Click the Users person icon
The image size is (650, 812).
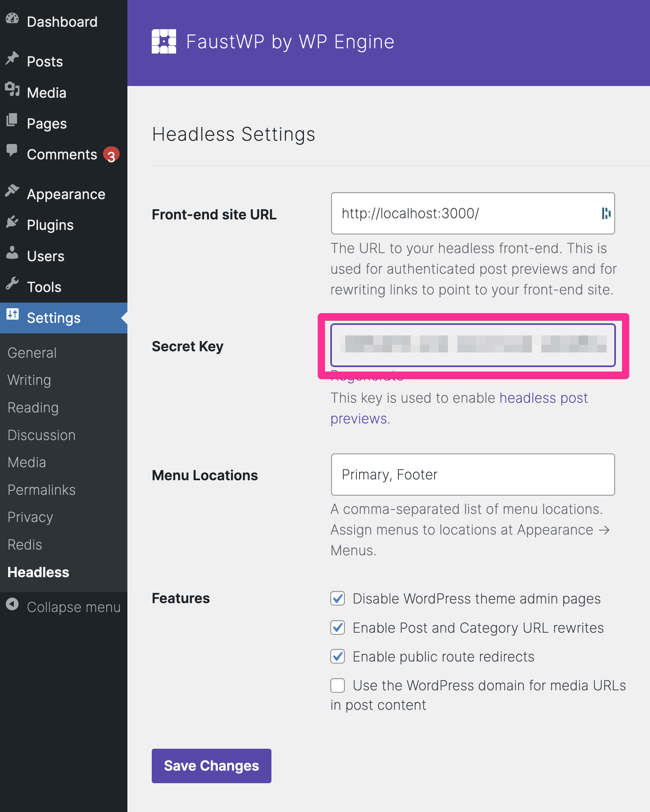12,252
